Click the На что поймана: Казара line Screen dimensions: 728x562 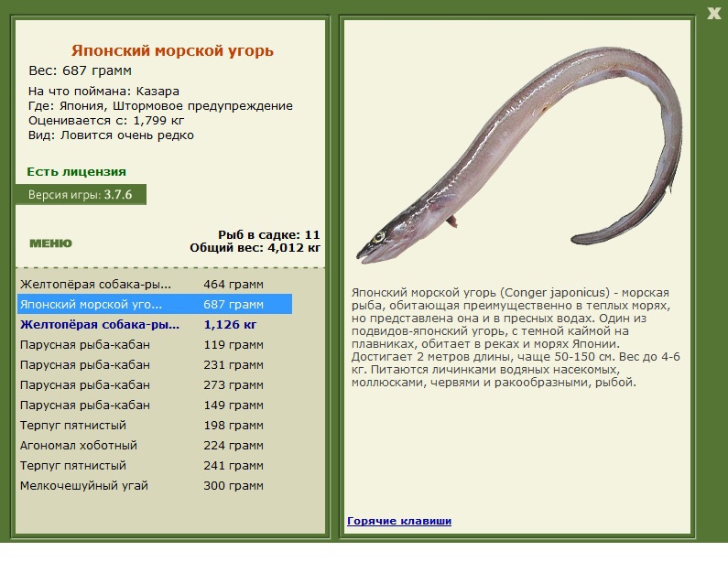[103, 91]
